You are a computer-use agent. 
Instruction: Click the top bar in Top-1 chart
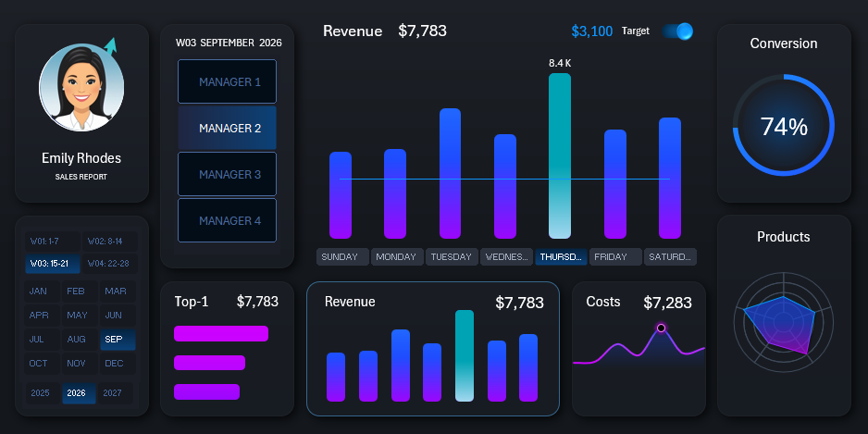[x=220, y=334]
